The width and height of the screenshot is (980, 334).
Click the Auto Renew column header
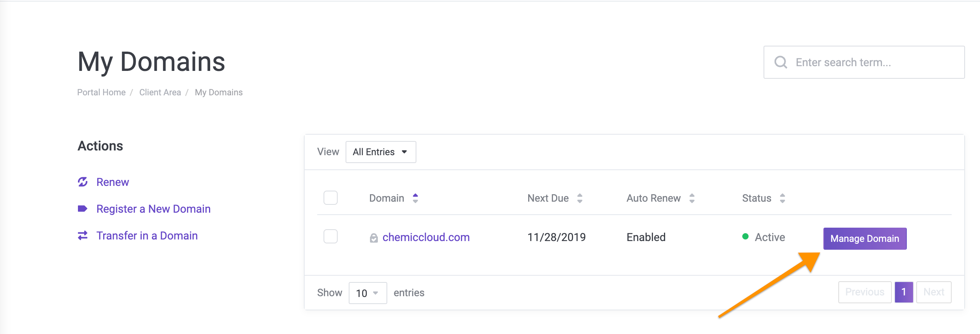point(653,198)
